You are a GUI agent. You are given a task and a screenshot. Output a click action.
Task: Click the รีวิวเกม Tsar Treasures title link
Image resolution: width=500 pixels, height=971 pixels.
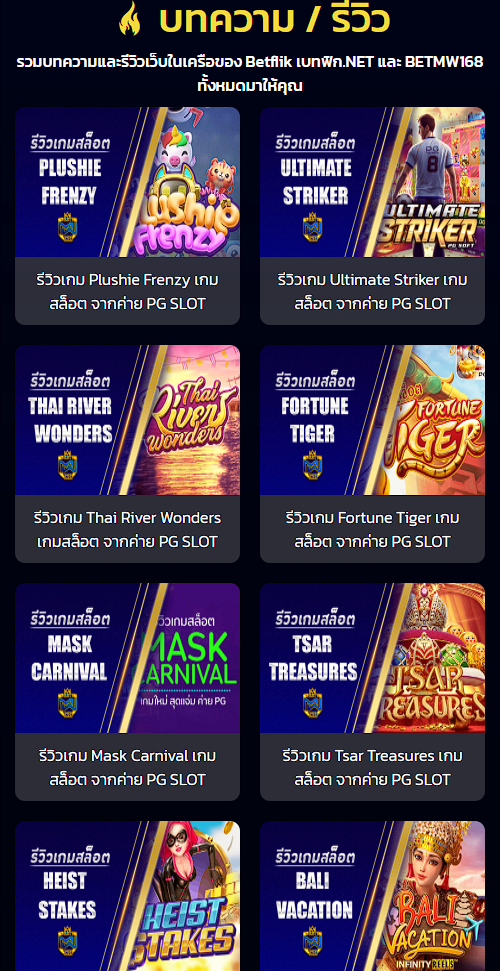372,767
